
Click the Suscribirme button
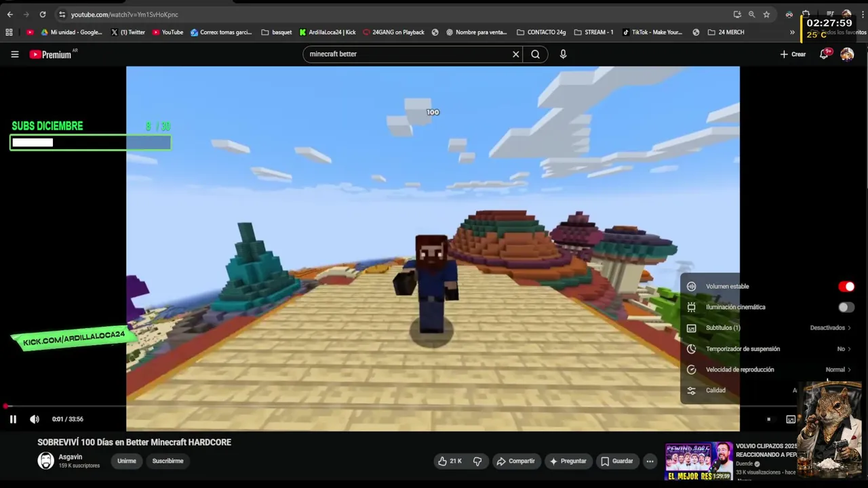click(x=168, y=461)
